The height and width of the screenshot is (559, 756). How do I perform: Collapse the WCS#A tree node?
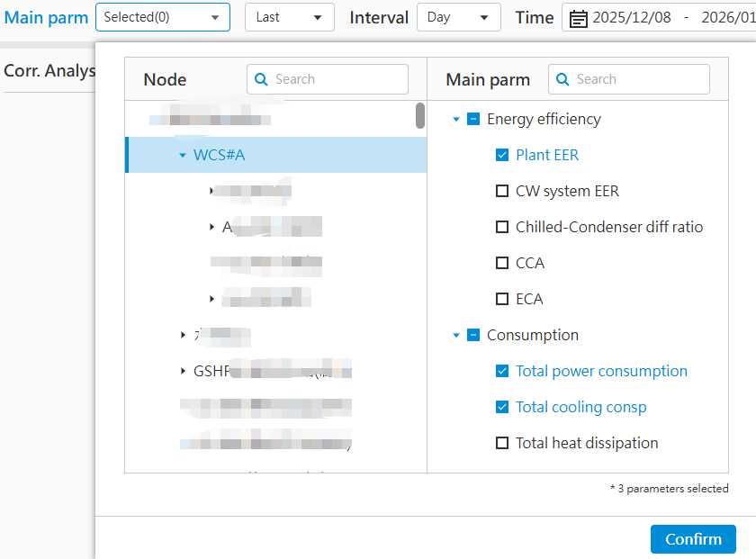coord(183,155)
